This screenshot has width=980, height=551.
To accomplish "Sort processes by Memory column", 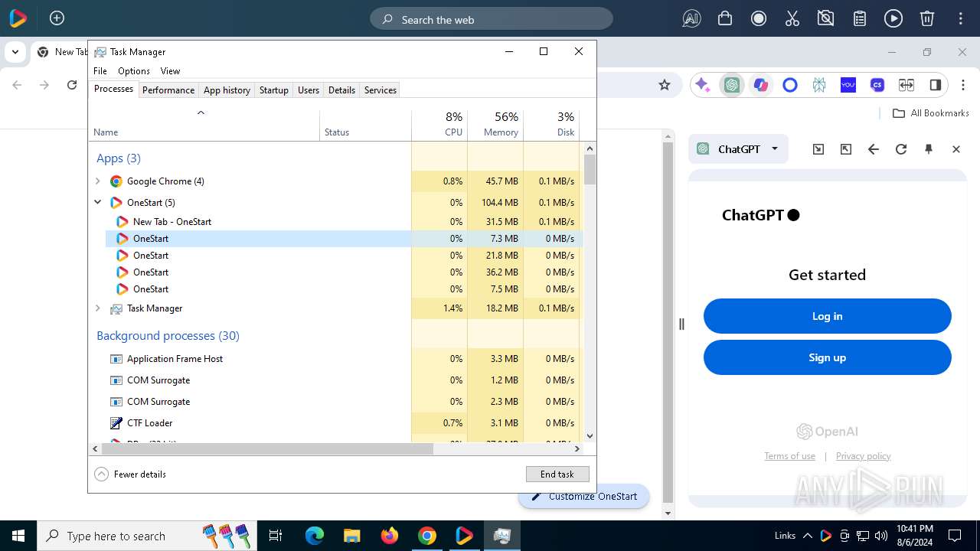I will pos(495,125).
